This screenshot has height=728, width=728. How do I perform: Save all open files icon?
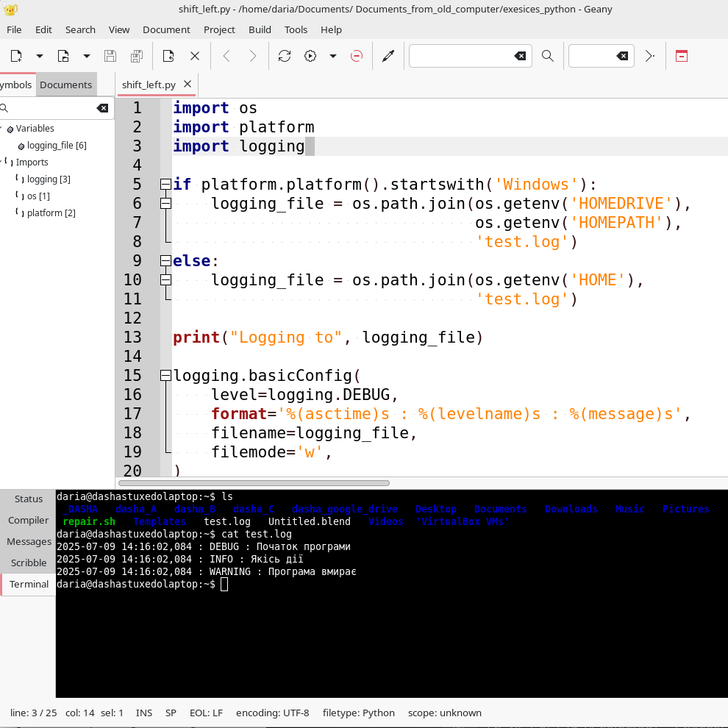(137, 56)
